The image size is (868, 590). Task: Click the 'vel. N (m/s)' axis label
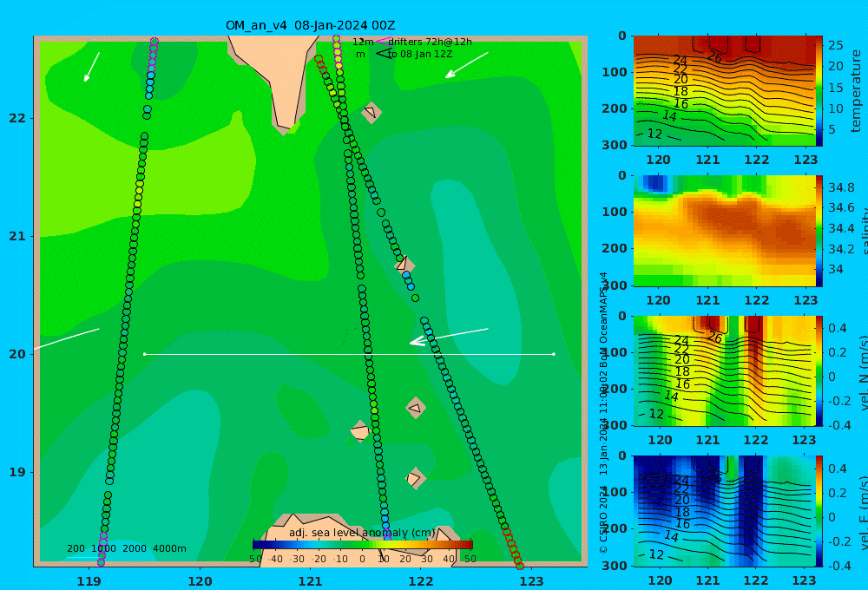[x=864, y=372]
